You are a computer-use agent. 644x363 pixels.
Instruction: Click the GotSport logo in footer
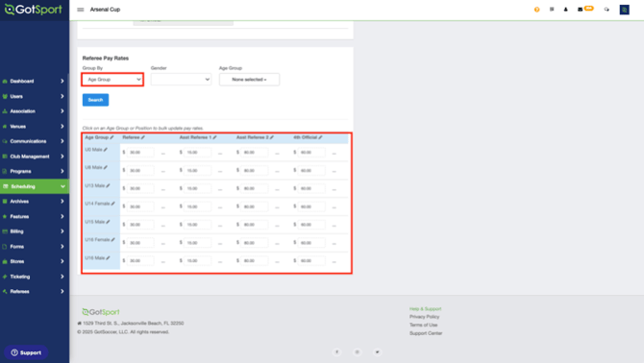coord(101,312)
